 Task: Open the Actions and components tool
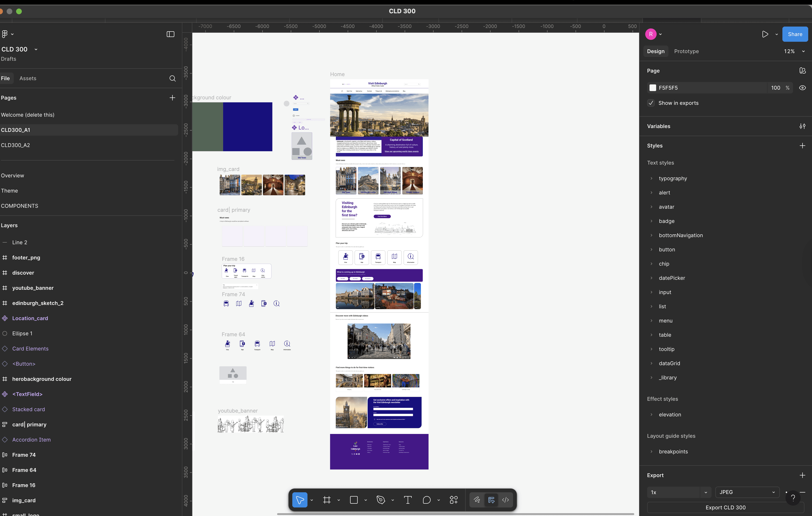pos(454,500)
